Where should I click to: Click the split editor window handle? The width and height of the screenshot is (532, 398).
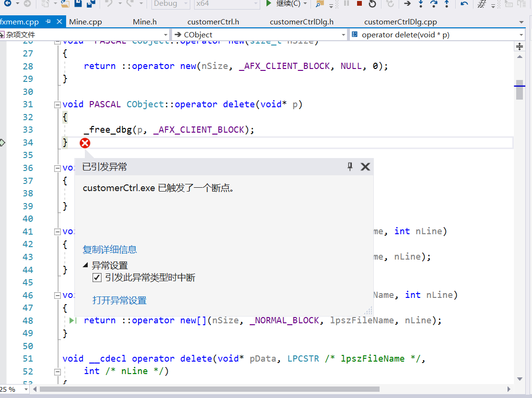(x=520, y=46)
